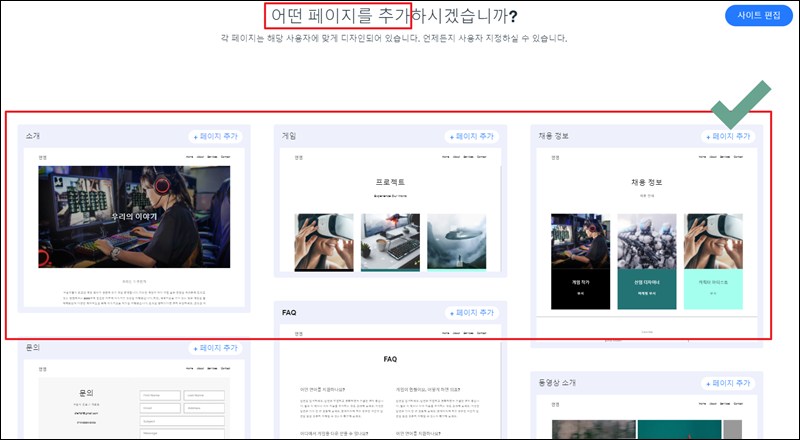Click the UFO landscape image in 게임 preview
The width and height of the screenshot is (800, 440).
457,242
